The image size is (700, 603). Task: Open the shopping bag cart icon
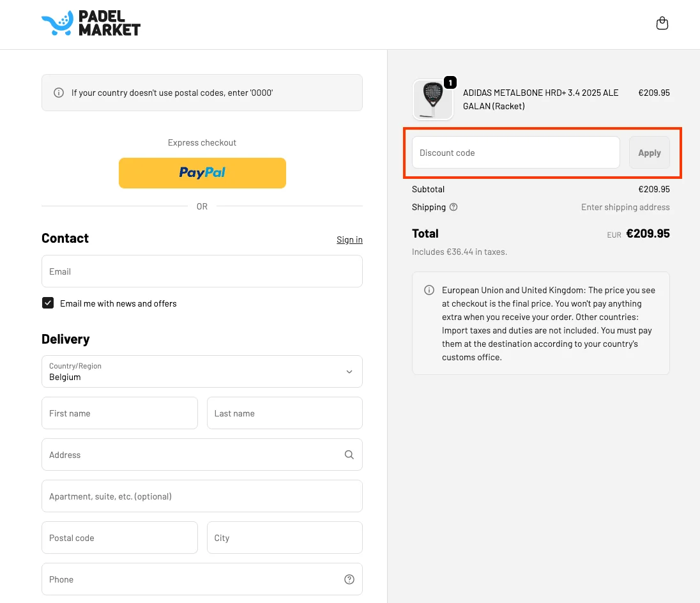pyautogui.click(x=662, y=24)
